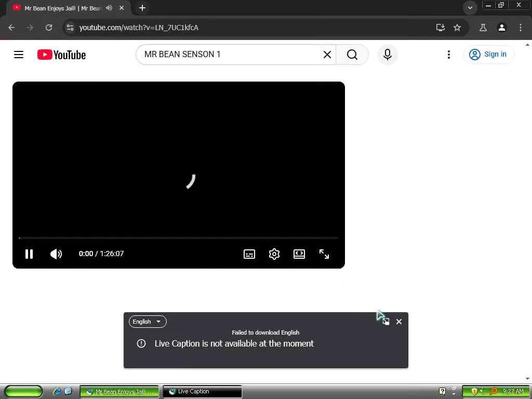
Task: Click the green Start button
Action: pyautogui.click(x=23, y=392)
